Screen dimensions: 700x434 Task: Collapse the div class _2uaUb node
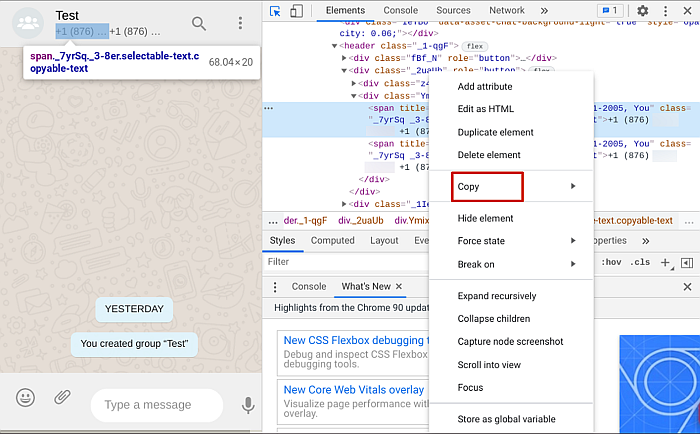tap(344, 71)
